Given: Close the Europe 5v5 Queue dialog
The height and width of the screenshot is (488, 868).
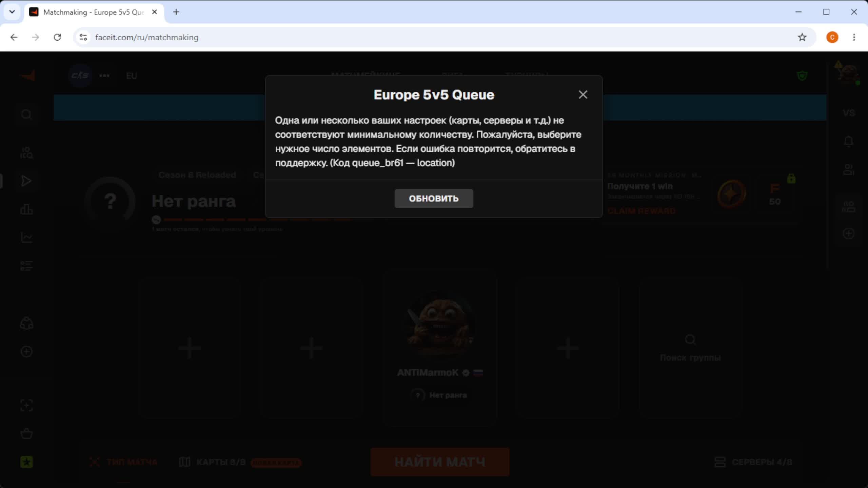Looking at the screenshot, I should 583,95.
